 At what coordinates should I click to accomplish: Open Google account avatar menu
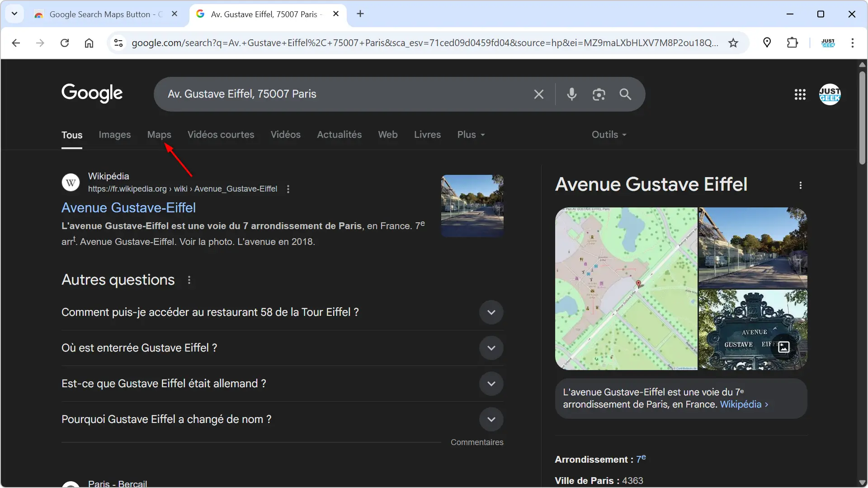click(x=830, y=94)
